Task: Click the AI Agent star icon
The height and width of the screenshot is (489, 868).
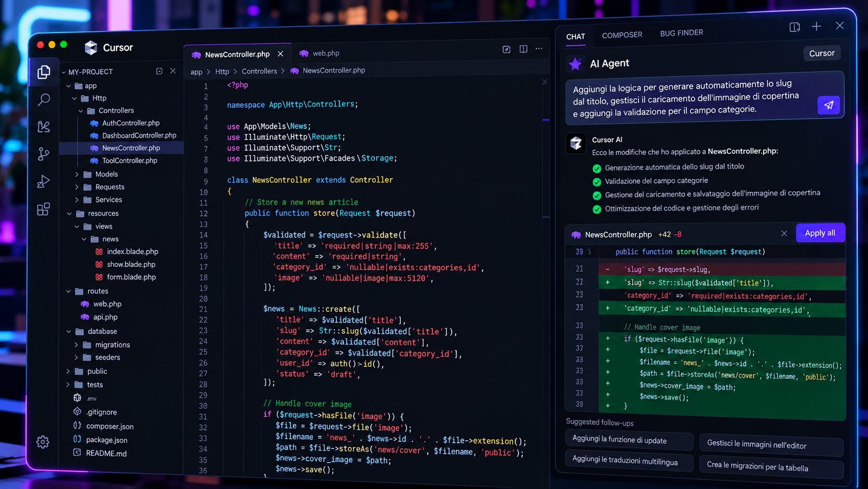Action: [575, 64]
